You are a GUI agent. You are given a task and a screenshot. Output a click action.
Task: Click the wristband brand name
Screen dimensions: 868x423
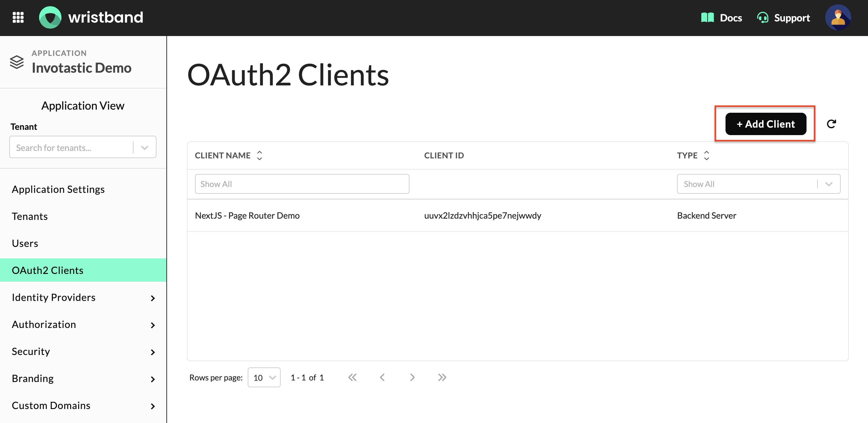pos(106,17)
